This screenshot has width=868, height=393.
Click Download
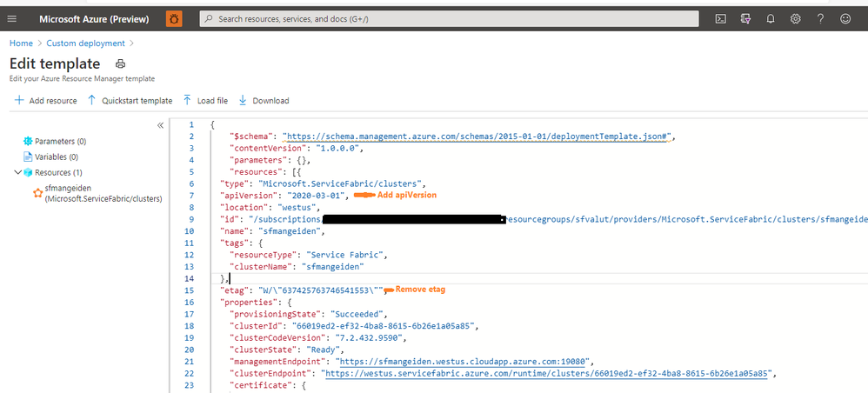(264, 100)
